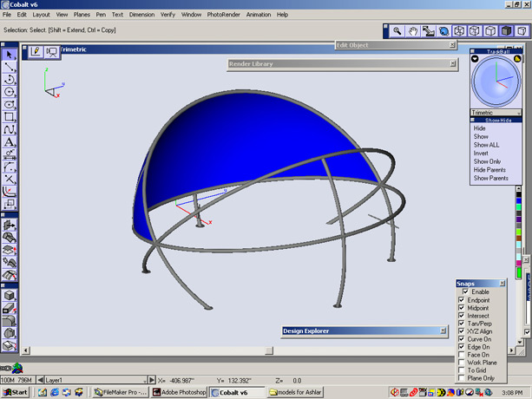Screen dimensions: 532x399
Task: Select the Extrude solid tool
Action: (x=10, y=308)
